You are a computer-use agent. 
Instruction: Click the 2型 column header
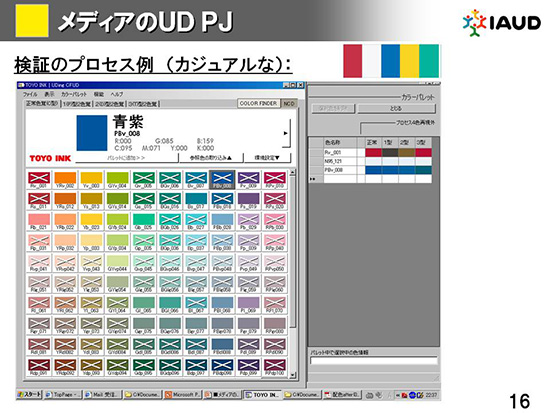406,142
